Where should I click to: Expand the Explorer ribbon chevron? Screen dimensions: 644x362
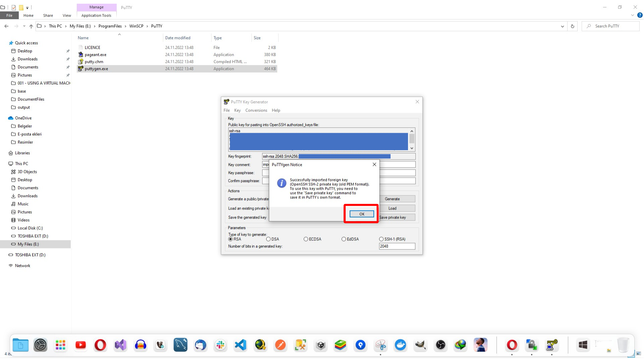(x=633, y=15)
